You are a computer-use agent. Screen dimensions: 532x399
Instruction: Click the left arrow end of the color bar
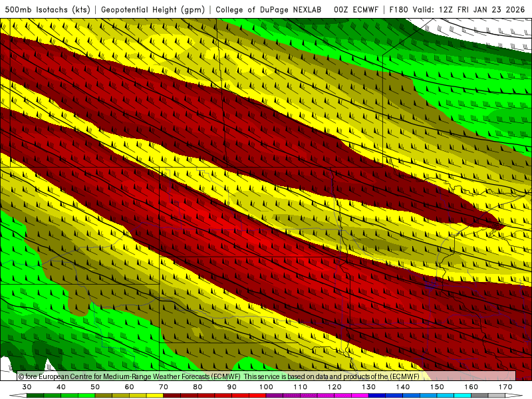[18, 395]
